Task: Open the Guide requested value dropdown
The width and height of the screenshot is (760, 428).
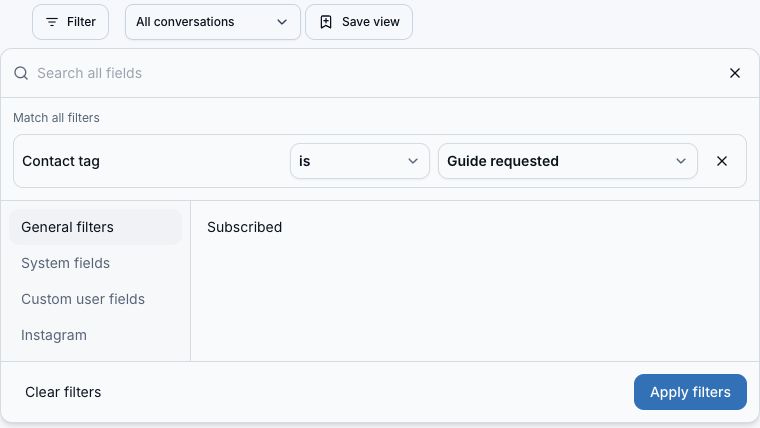Action: click(x=568, y=161)
